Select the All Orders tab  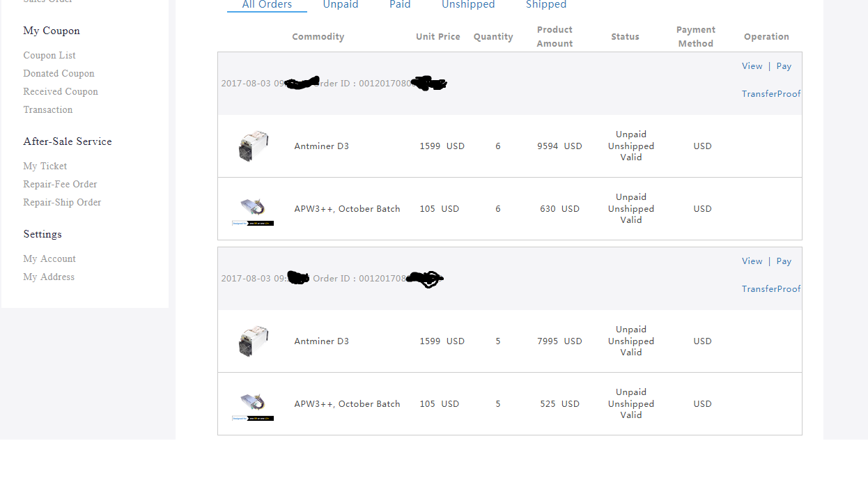pos(267,5)
